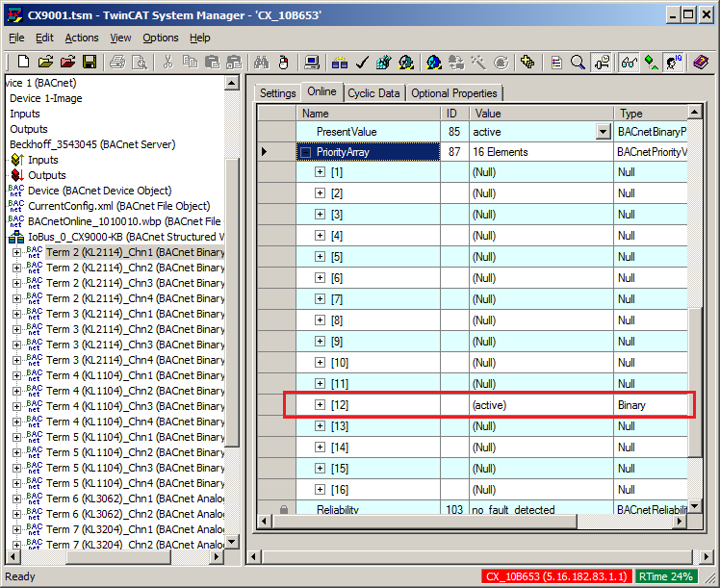This screenshot has height=588, width=720.
Task: Click the ID column header
Action: 454,114
